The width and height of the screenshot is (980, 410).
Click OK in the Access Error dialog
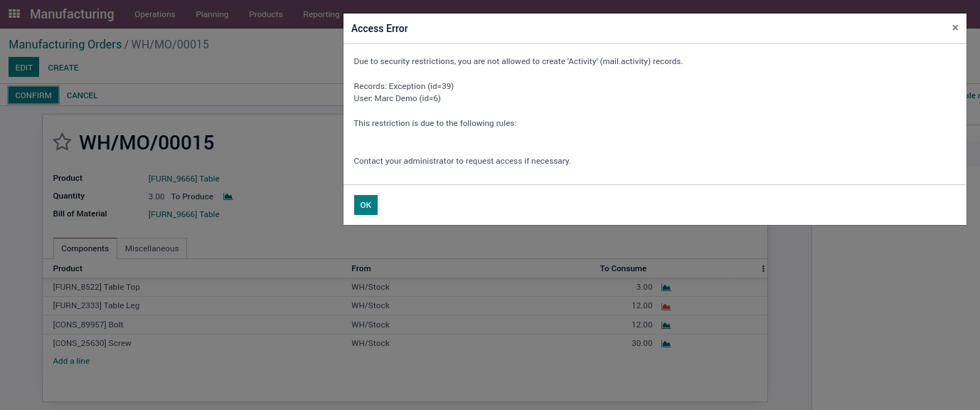point(366,205)
